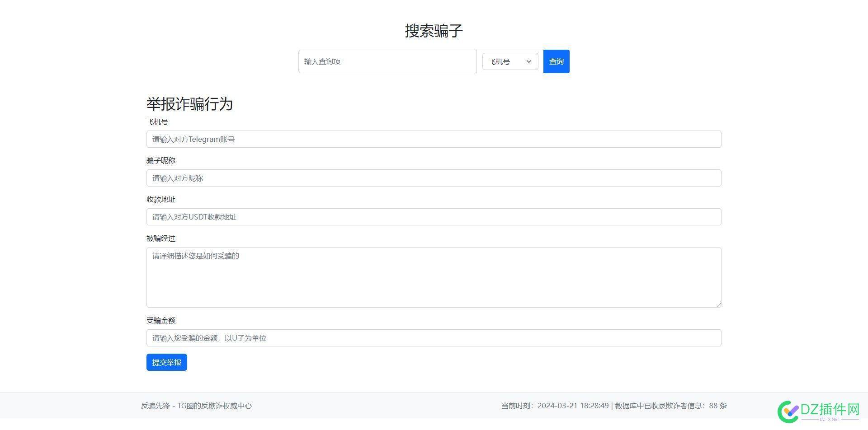Focus the 受骗金额 amount input field
868x430 pixels.
434,338
